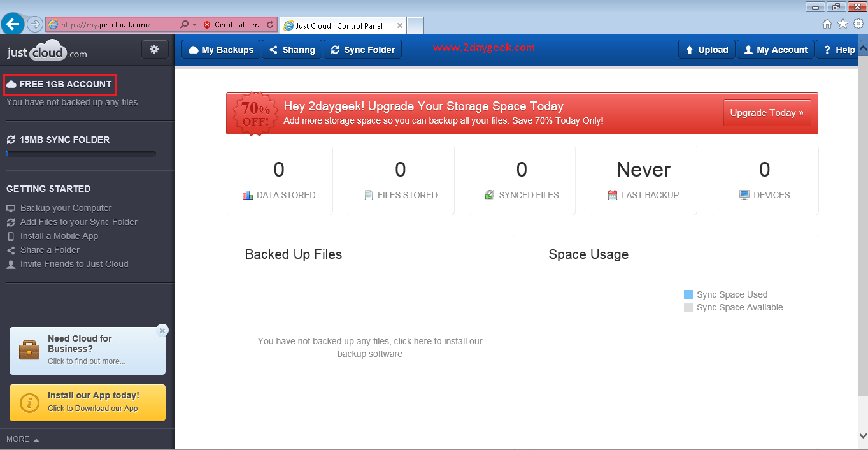
Task: Click Need Cloud for Business banner text
Action: (80, 344)
